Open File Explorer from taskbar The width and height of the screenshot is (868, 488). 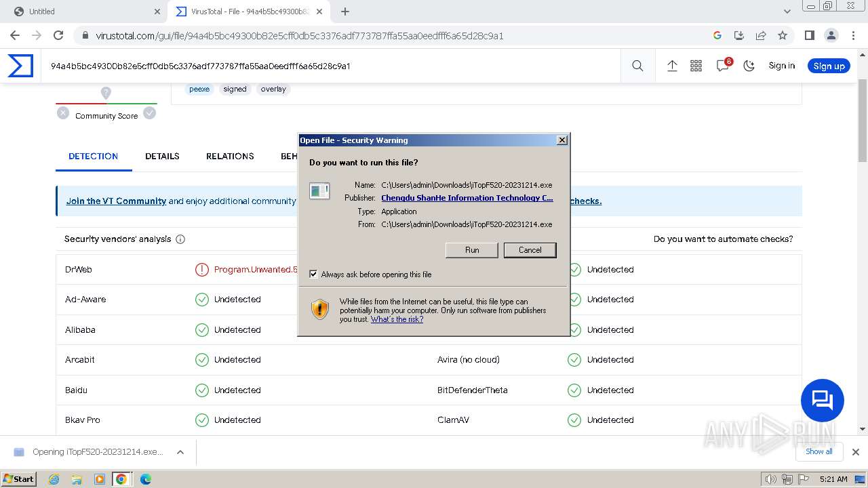pyautogui.click(x=77, y=479)
